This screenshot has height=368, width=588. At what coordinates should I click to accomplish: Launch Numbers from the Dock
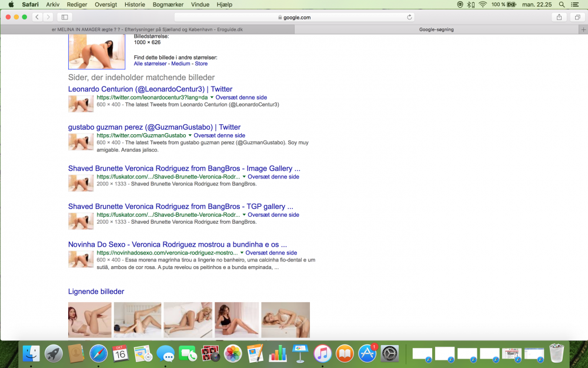278,354
